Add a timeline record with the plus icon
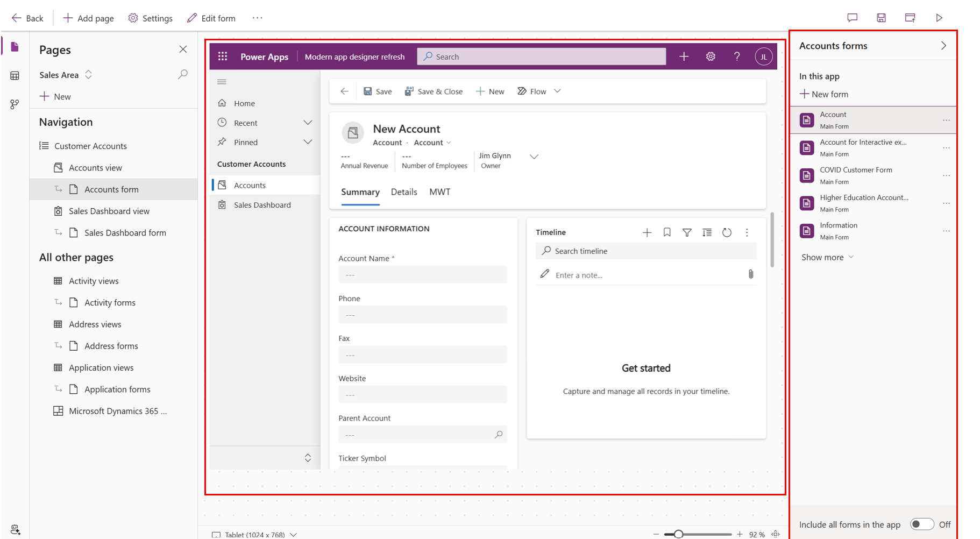This screenshot has height=539, width=980. (x=647, y=232)
